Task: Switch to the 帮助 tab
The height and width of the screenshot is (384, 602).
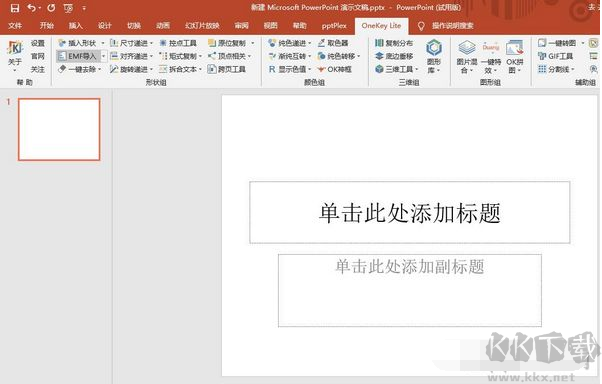Action: [x=299, y=26]
